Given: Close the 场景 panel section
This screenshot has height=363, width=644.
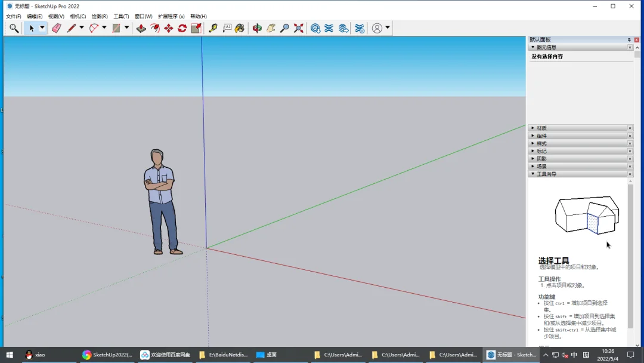Looking at the screenshot, I should click(x=630, y=167).
